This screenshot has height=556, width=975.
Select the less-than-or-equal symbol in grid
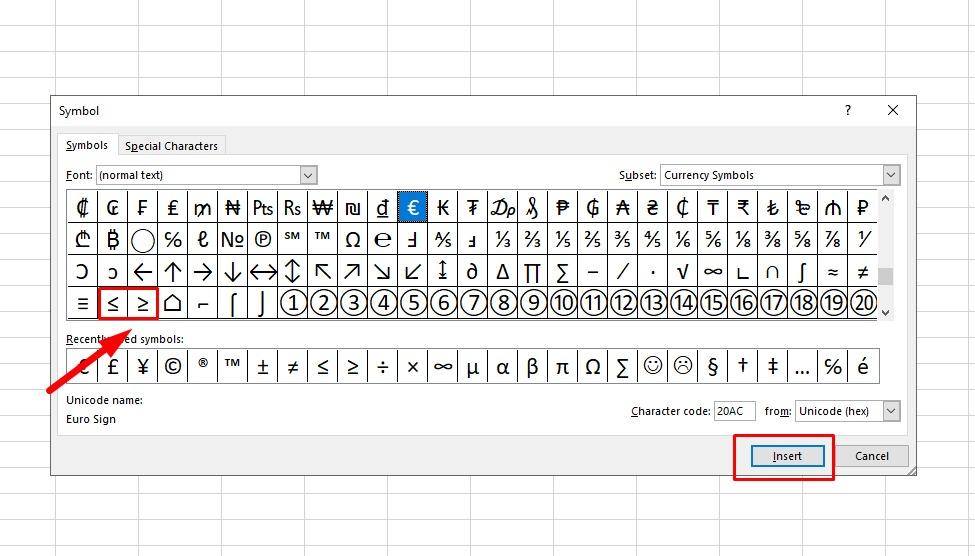coord(113,303)
